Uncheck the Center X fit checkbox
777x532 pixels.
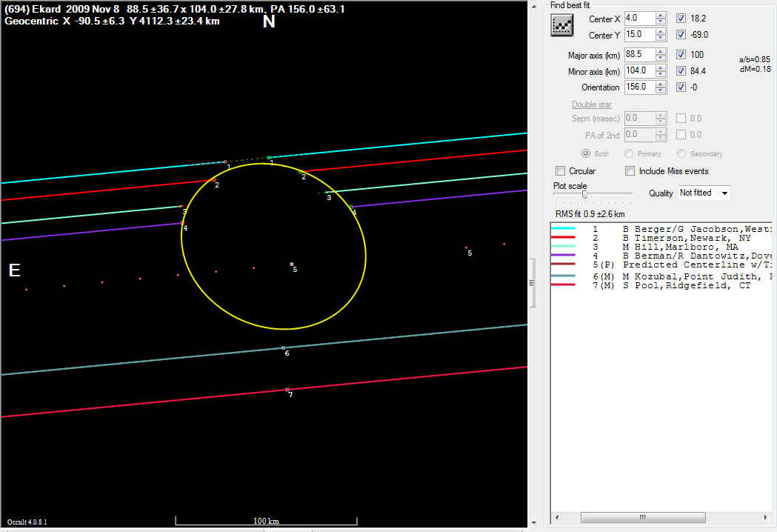681,19
